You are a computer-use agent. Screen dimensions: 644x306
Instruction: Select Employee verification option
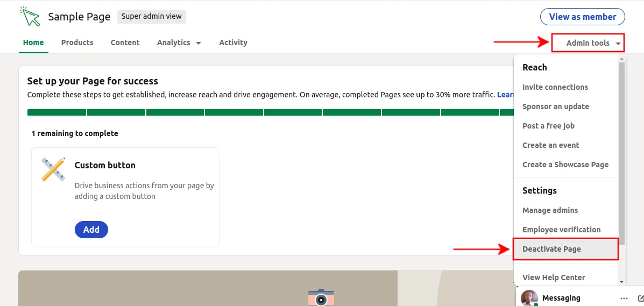[x=562, y=230]
